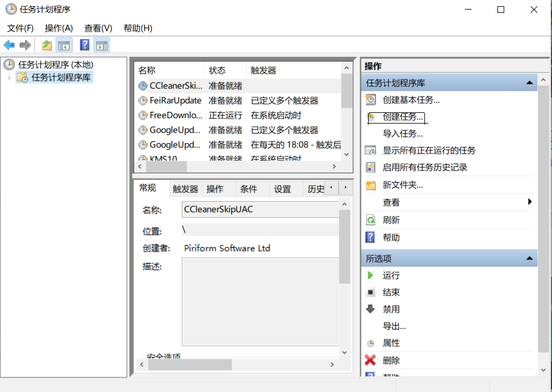Click 导出... action
The width and height of the screenshot is (552, 392).
pyautogui.click(x=394, y=326)
